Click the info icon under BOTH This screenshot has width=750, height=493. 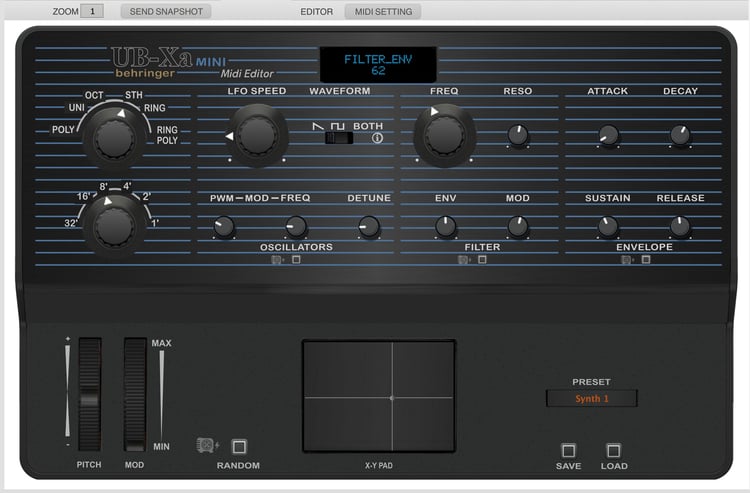377,138
